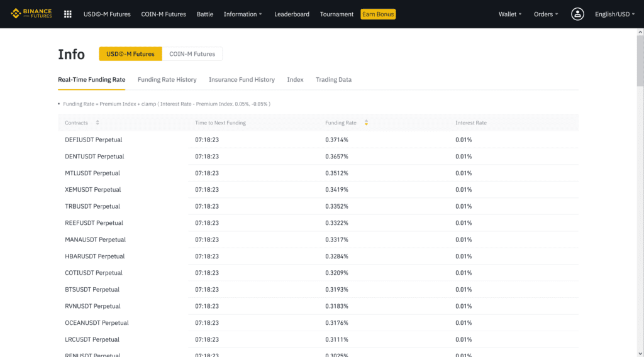Screen dimensions: 644x357
Task: Click the Contracts column header
Action: (76, 123)
